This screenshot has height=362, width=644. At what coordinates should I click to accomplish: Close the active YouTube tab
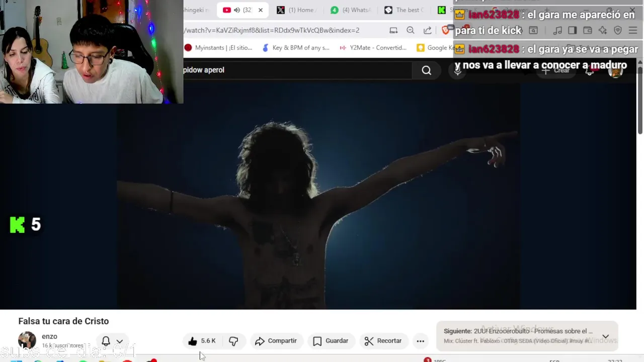(x=261, y=10)
